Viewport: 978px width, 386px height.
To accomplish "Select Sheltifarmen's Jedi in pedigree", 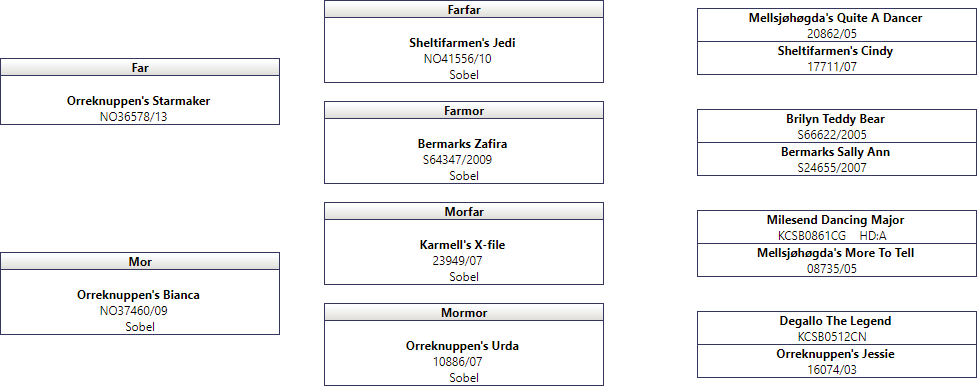I will [x=462, y=43].
